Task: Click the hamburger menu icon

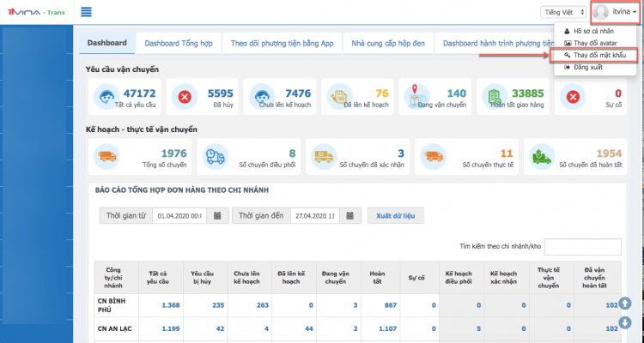Action: 86,12
